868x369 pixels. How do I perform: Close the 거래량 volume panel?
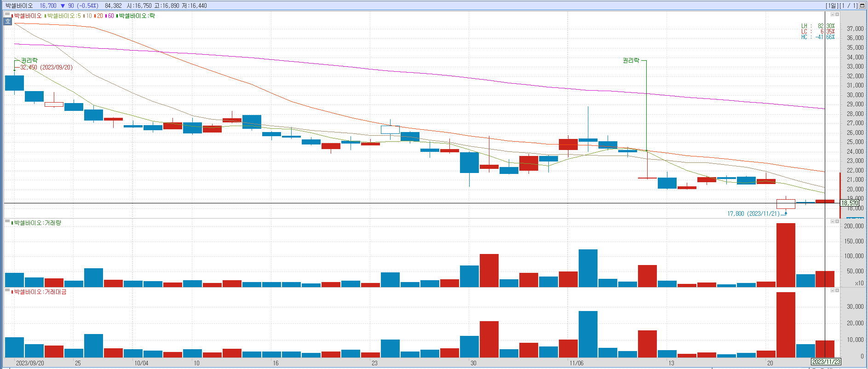click(837, 222)
